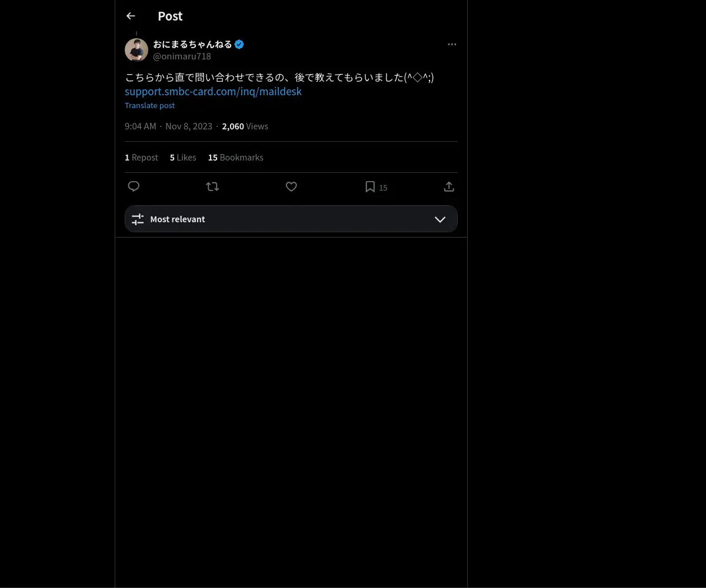706x588 pixels.
Task: Click the 9:04 AM Nov 8, 2023 timestamp
Action: [x=168, y=126]
